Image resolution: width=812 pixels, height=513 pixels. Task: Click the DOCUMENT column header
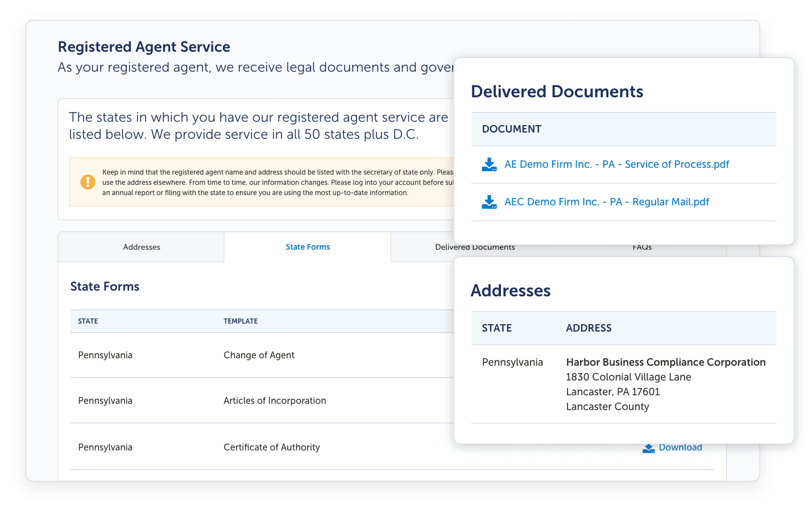coord(511,129)
